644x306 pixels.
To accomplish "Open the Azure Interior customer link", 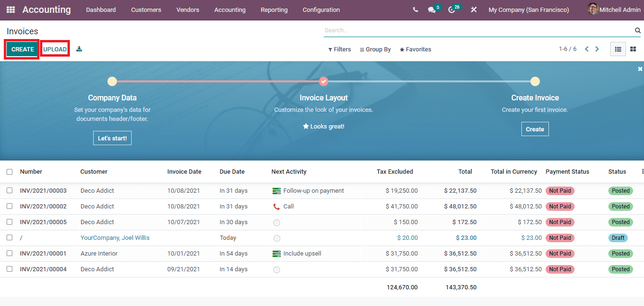I will [x=98, y=253].
